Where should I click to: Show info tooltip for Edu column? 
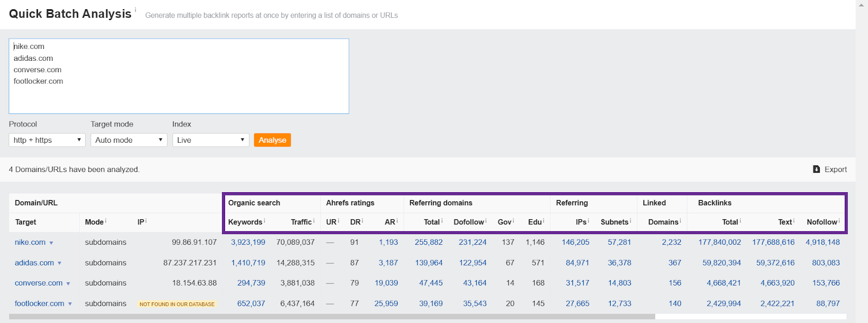click(x=544, y=220)
